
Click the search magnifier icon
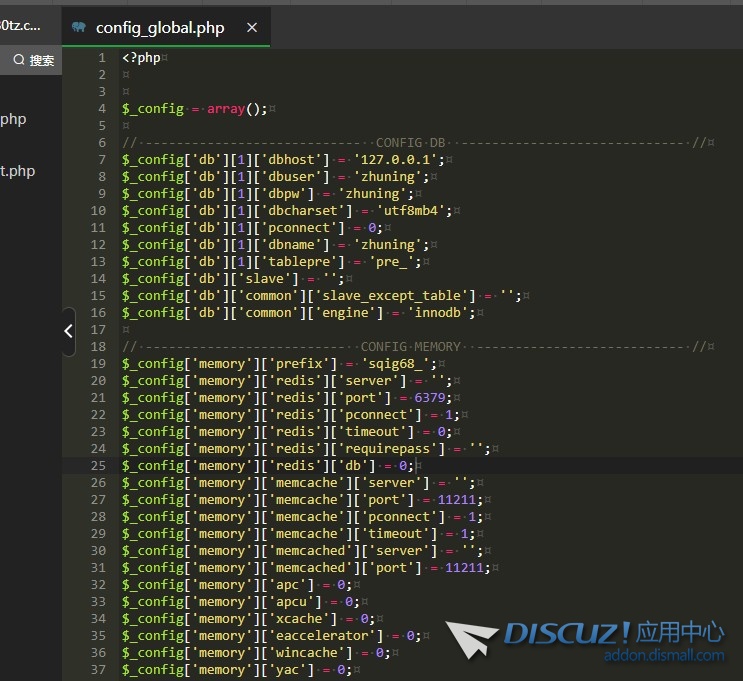click(18, 61)
